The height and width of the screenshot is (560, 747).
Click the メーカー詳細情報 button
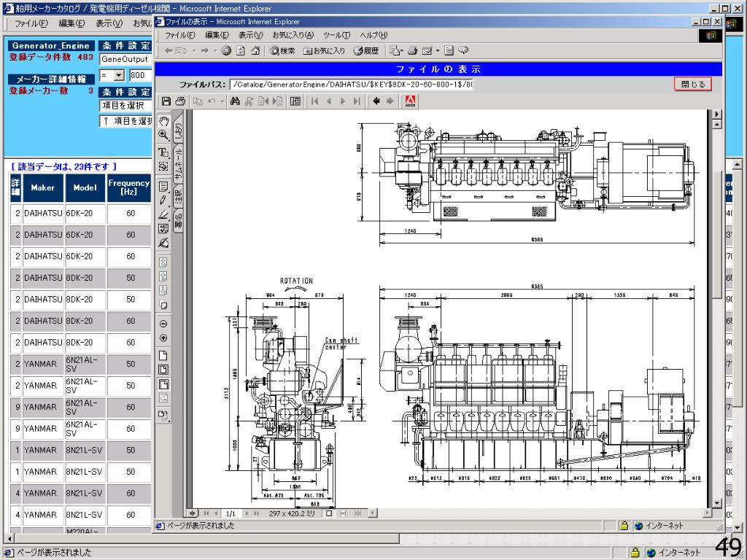(51, 79)
